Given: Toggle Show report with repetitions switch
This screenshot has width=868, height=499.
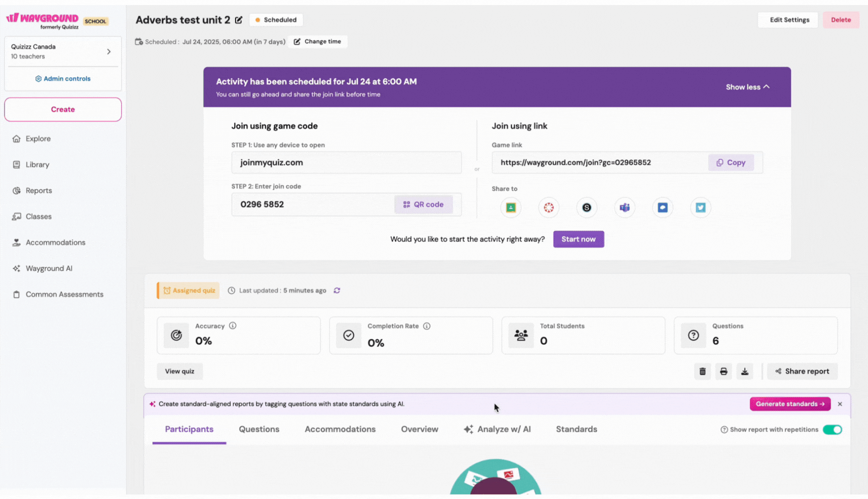Looking at the screenshot, I should coord(832,430).
